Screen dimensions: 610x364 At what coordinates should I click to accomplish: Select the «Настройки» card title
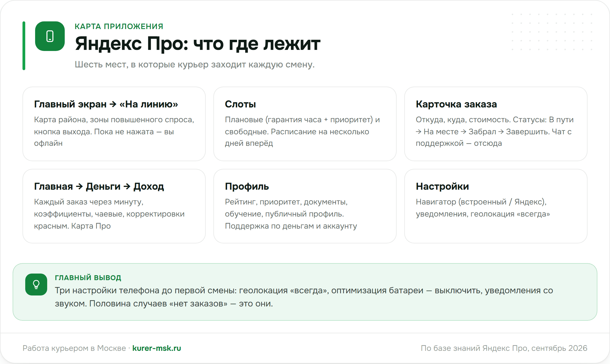[442, 186]
